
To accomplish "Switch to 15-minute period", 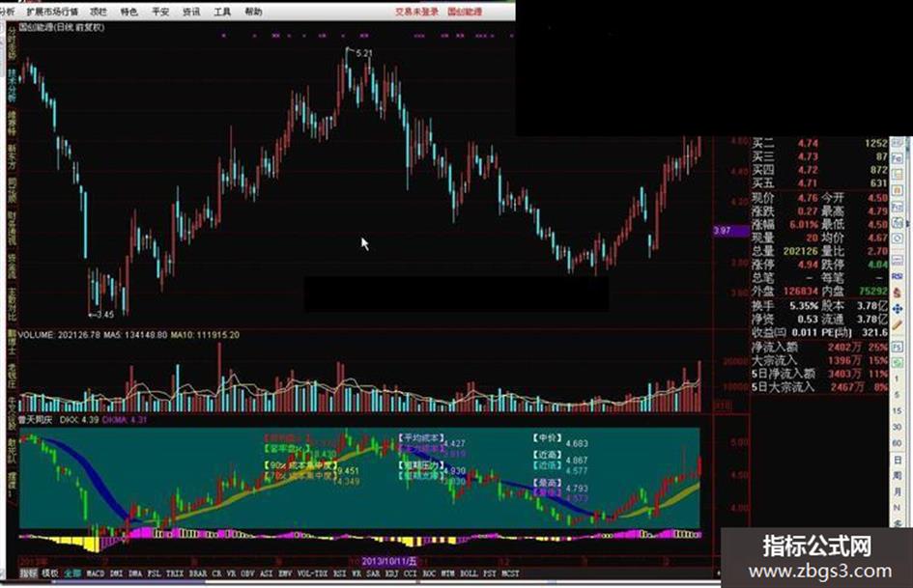I will click(x=897, y=410).
